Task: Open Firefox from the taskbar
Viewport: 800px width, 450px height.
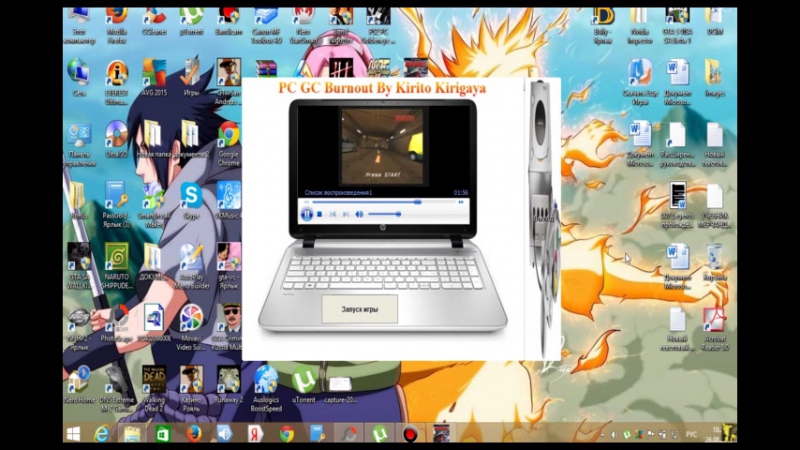Action: coord(193,433)
